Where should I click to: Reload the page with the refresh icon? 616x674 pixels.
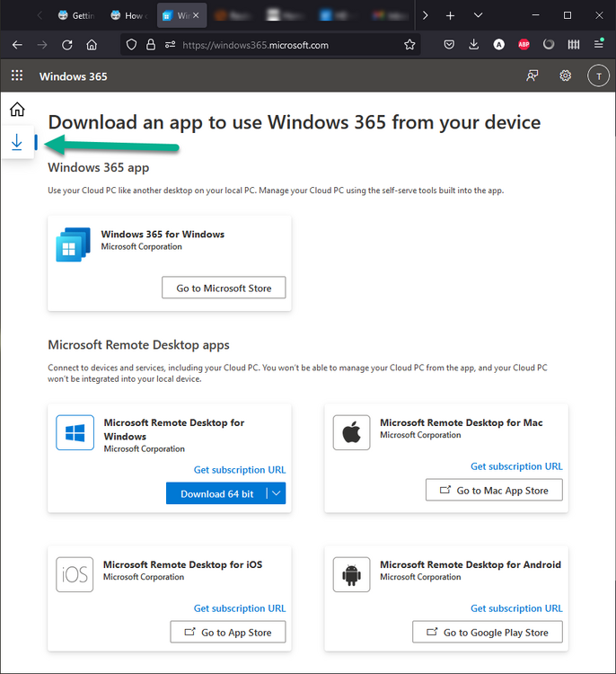tap(67, 45)
